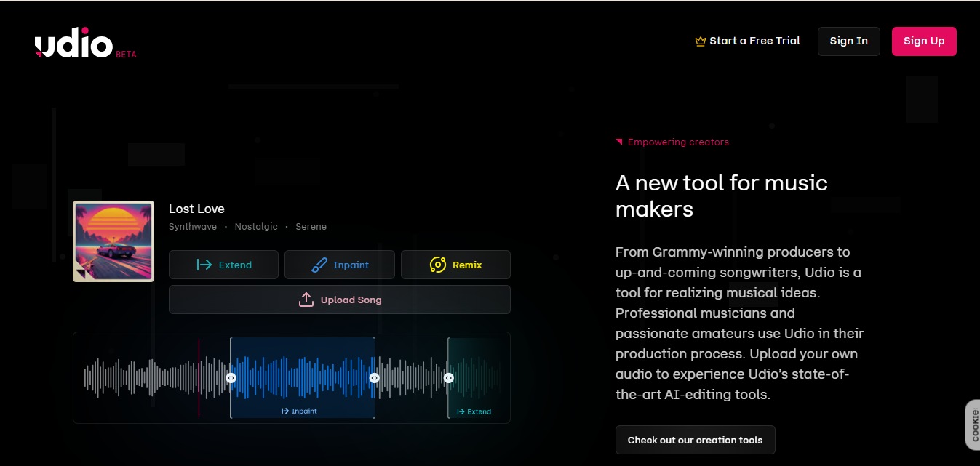Click the Inpaint label under the blue waveform
Image resolution: width=980 pixels, height=466 pixels.
click(299, 411)
